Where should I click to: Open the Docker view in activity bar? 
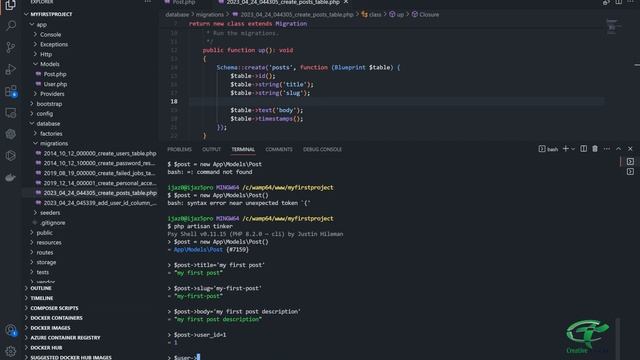(x=11, y=177)
